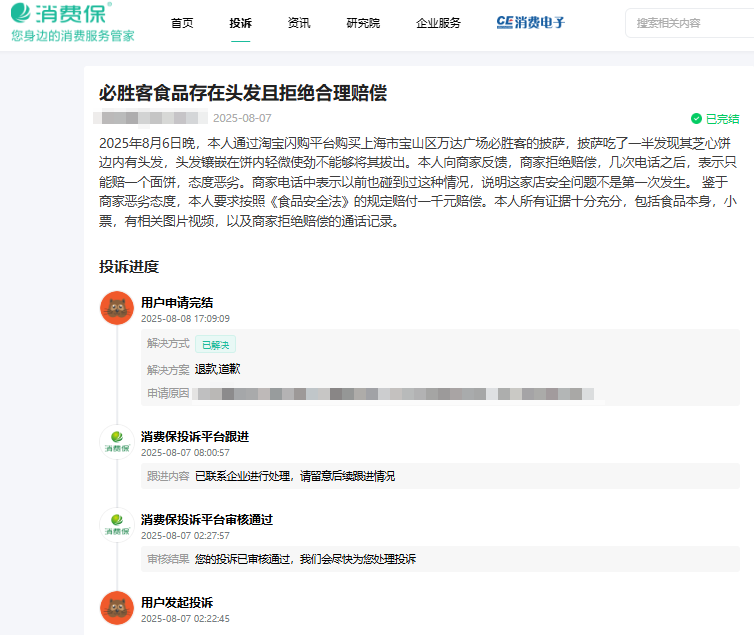Click the 用户申请完结 step title
The height and width of the screenshot is (635, 754).
tap(177, 303)
